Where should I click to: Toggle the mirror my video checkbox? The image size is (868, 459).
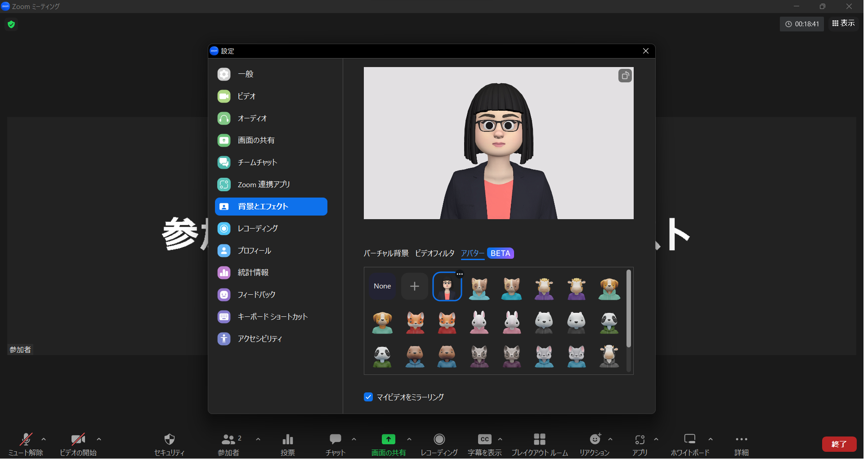pyautogui.click(x=368, y=397)
